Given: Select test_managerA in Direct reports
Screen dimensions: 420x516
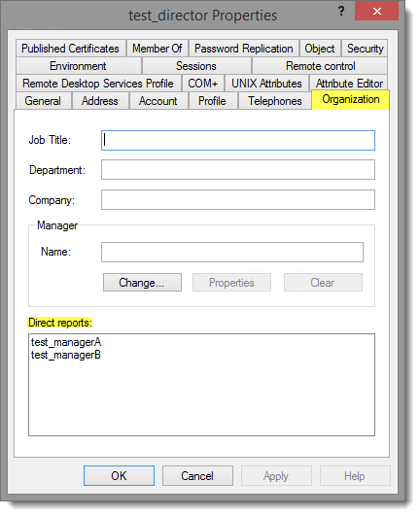Looking at the screenshot, I should click(x=66, y=342).
